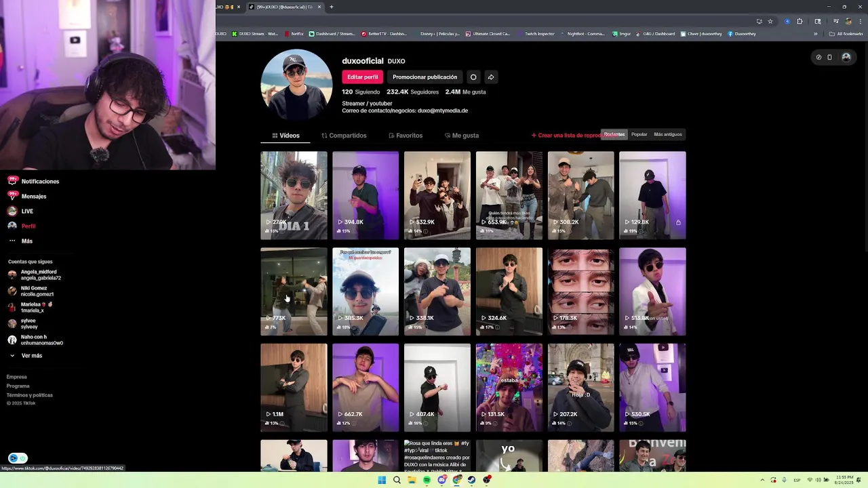The image size is (868, 488).
Task: Open the video with 385.3K views
Action: click(x=366, y=291)
